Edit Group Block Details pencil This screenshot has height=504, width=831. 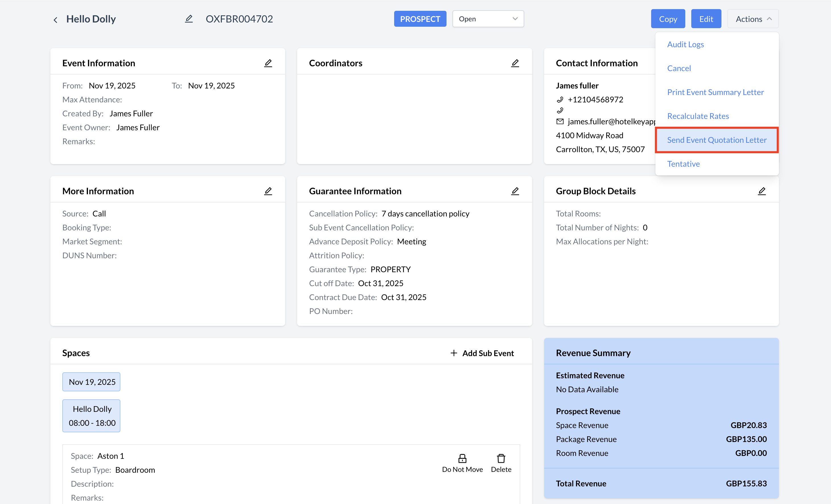click(762, 191)
